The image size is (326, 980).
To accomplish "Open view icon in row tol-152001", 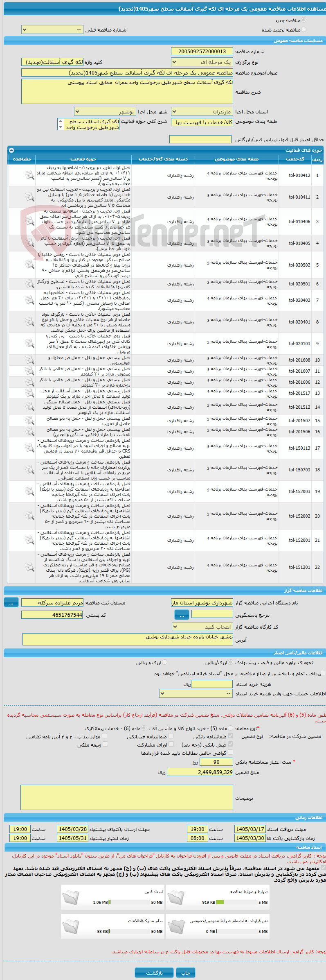I will 29,541.
